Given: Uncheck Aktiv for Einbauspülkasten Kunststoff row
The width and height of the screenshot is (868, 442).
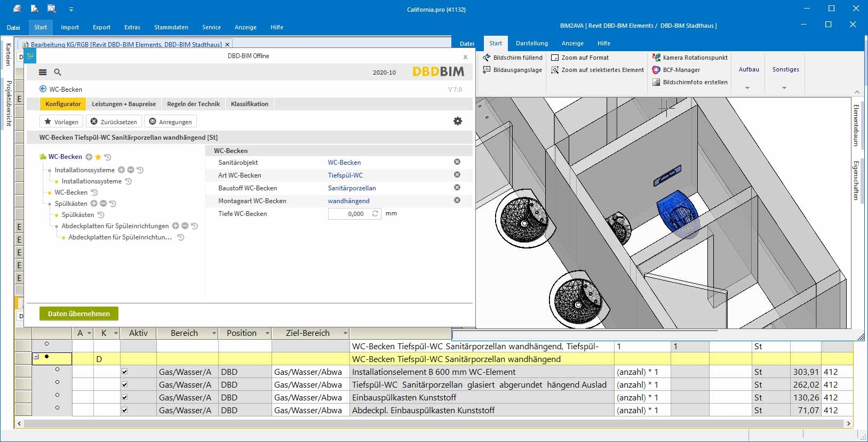Looking at the screenshot, I should (x=124, y=397).
